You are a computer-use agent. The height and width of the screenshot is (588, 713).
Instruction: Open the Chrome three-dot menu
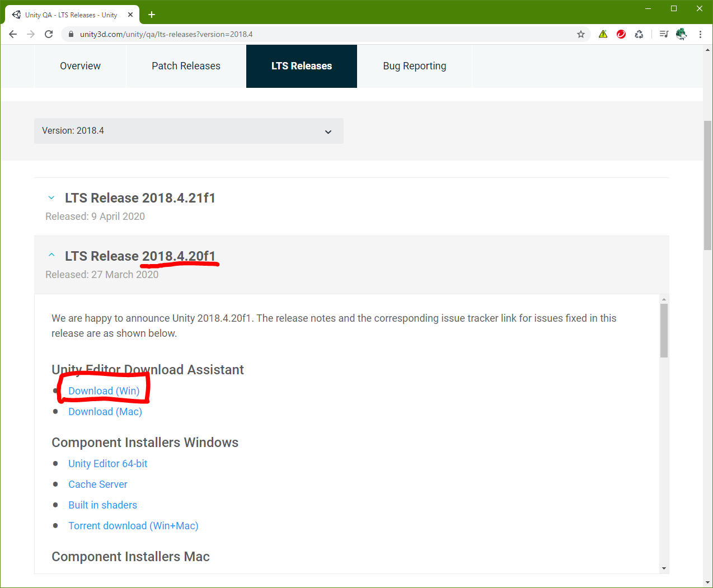pyautogui.click(x=700, y=34)
